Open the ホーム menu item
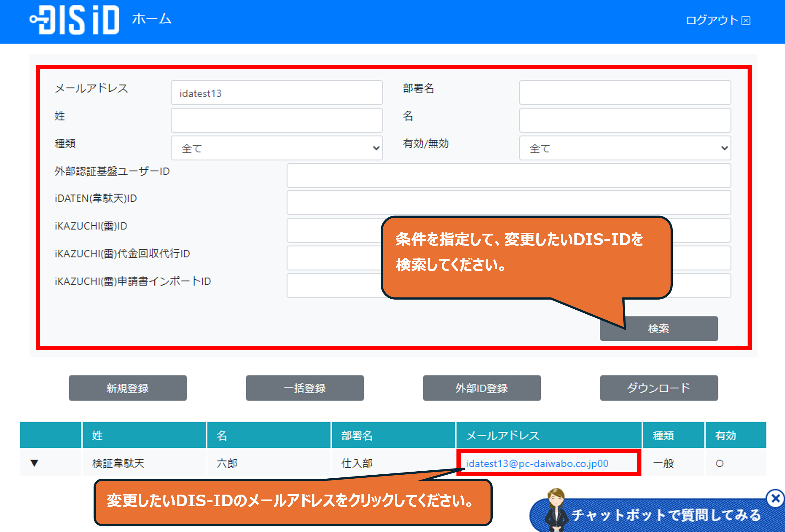This screenshot has height=532, width=785. pos(152,19)
